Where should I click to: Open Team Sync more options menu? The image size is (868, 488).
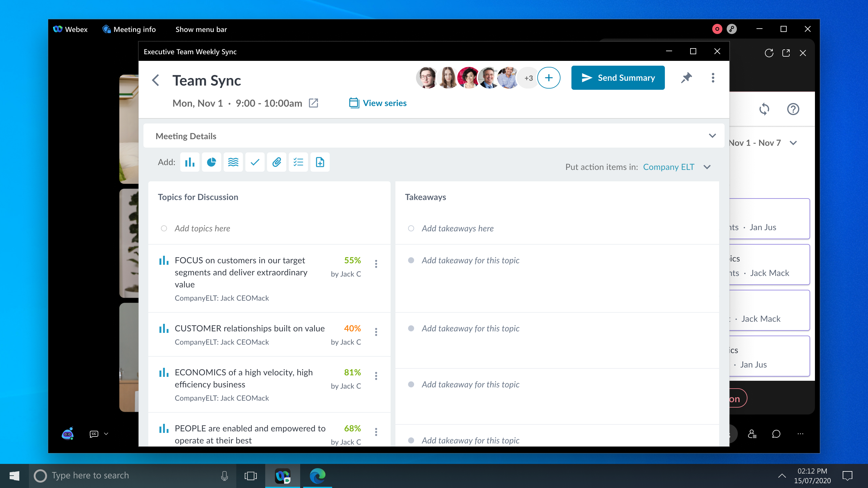(x=713, y=78)
